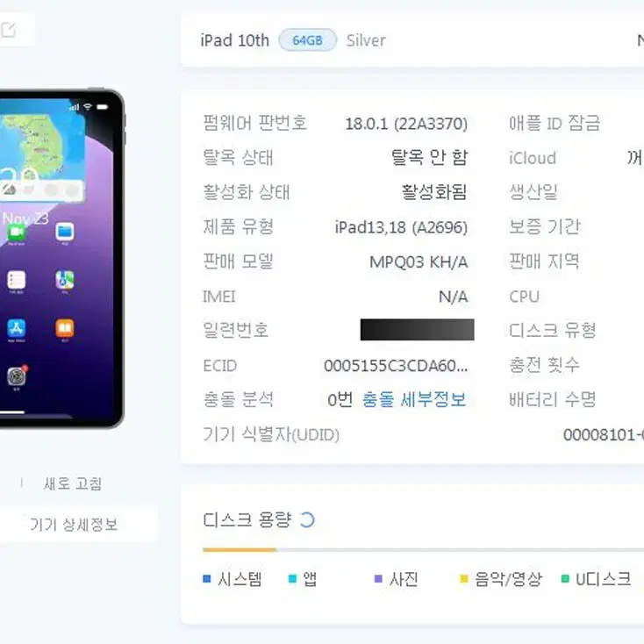Click the Files app icon on the iPad preview
Image resolution: width=644 pixels, height=644 pixels.
(x=65, y=232)
